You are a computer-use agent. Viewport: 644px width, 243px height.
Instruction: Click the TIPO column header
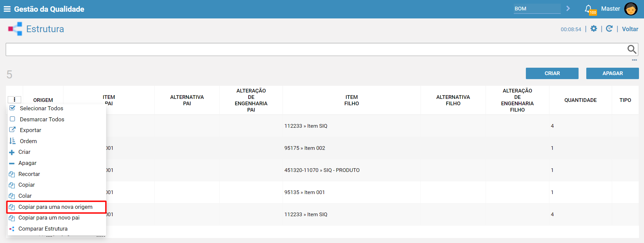(625, 100)
